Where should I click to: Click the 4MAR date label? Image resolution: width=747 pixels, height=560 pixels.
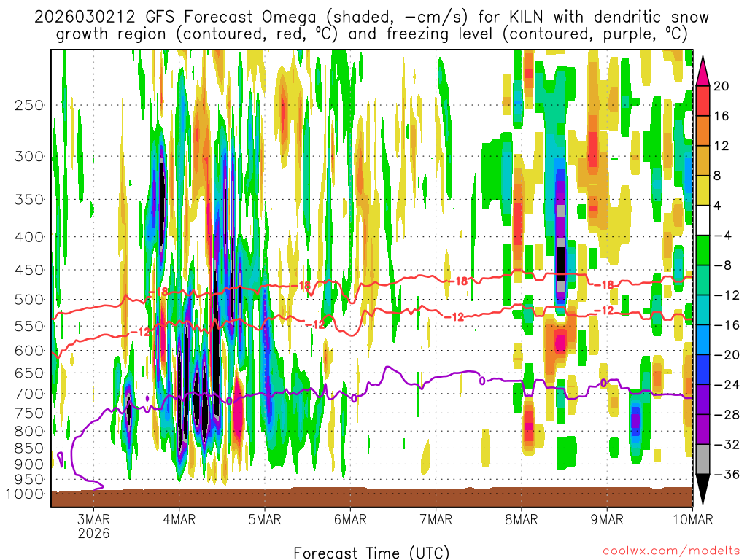coord(179,519)
